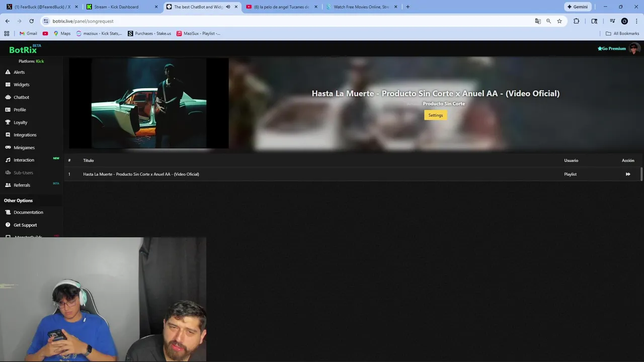The width and height of the screenshot is (644, 362).
Task: Click the large Hasta La Muerte song heading
Action: click(x=436, y=94)
